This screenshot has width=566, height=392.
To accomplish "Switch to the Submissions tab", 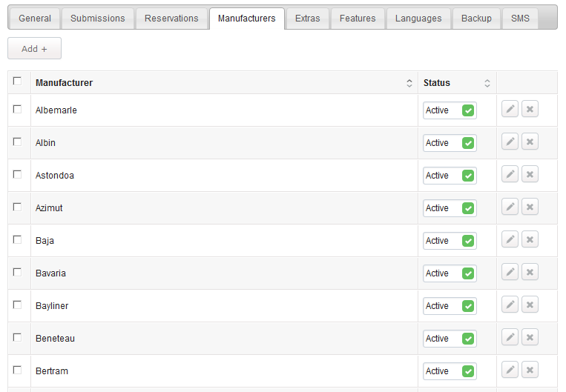I will click(98, 19).
